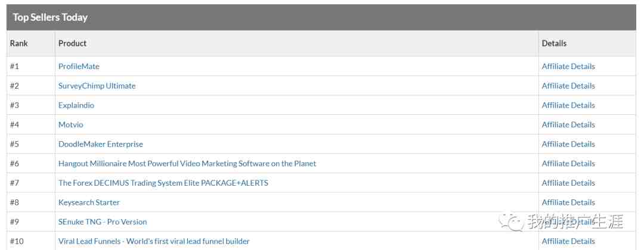
Task: View Affiliate Details for Motvio
Action: (568, 124)
